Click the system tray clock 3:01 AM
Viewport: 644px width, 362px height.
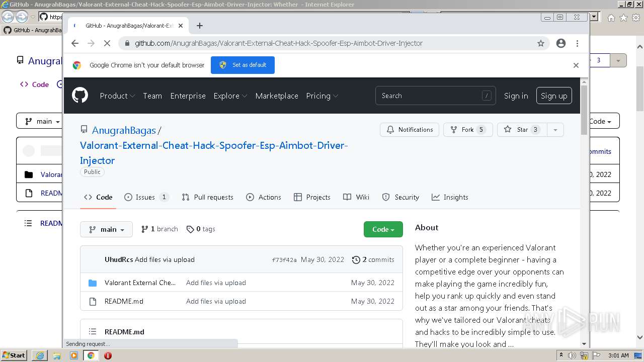pos(618,355)
